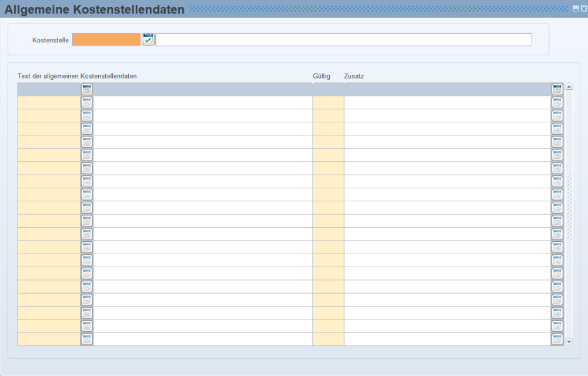This screenshot has width=588, height=376.
Task: Open text lookup icon in third table row
Action: 86,115
